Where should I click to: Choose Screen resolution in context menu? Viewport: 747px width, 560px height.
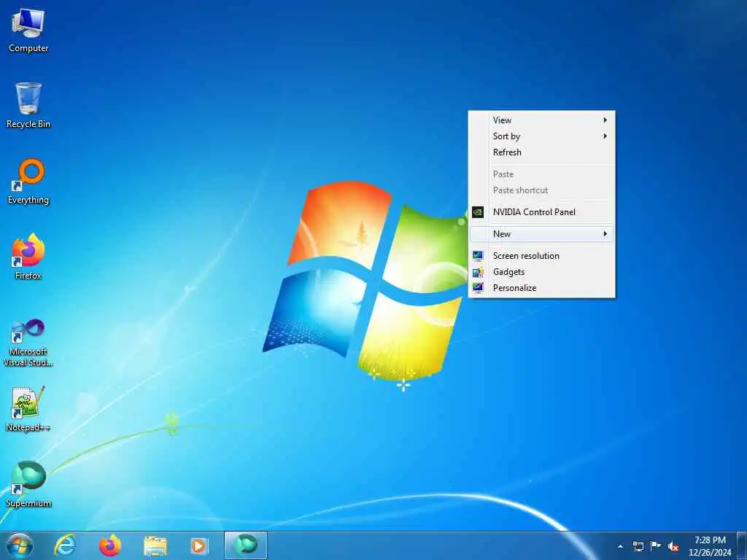point(542,256)
